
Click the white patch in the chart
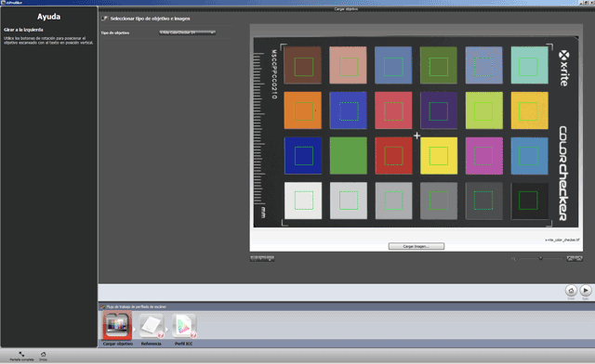tap(303, 201)
